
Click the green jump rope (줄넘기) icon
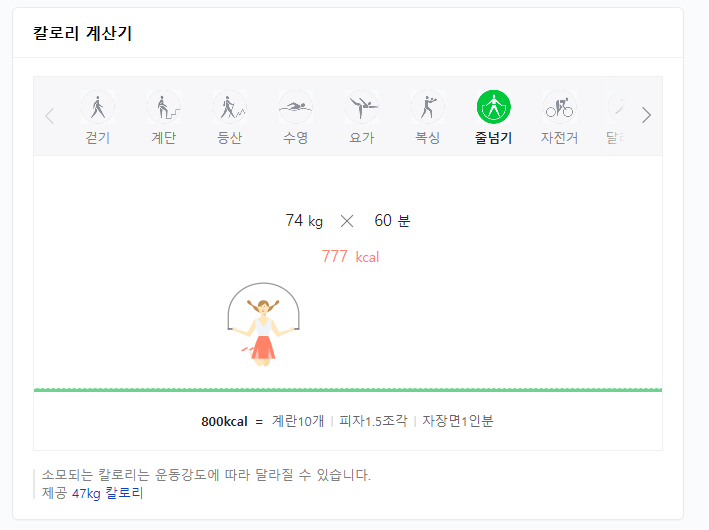click(493, 107)
